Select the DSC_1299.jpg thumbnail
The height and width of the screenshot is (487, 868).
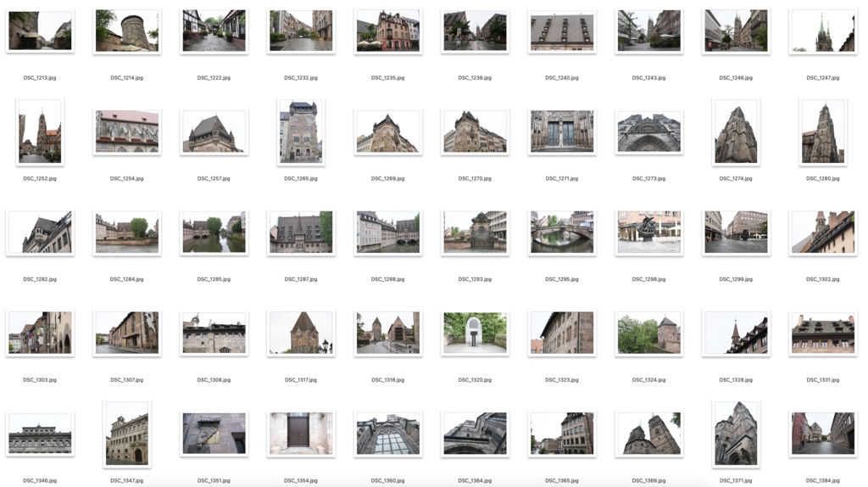tap(736, 232)
